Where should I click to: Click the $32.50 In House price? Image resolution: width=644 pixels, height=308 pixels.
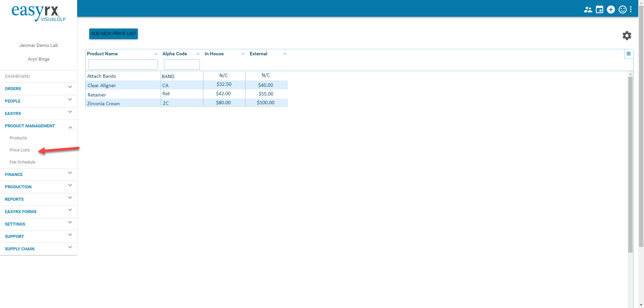[x=224, y=84]
